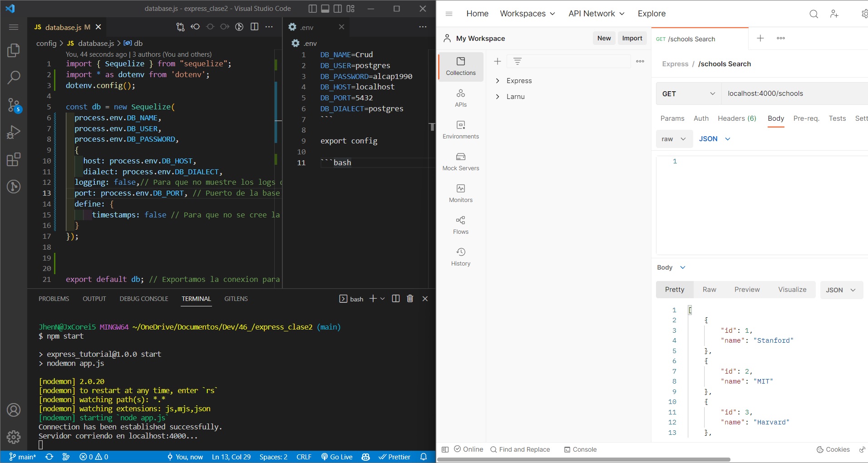Click the horizontal scrollbar at Postman bottom

tap(583, 459)
